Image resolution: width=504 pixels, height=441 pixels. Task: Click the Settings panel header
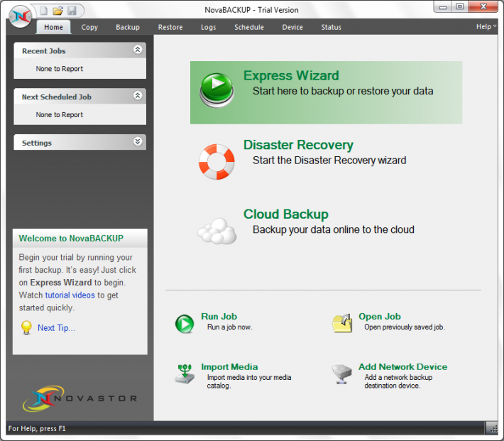click(x=80, y=143)
